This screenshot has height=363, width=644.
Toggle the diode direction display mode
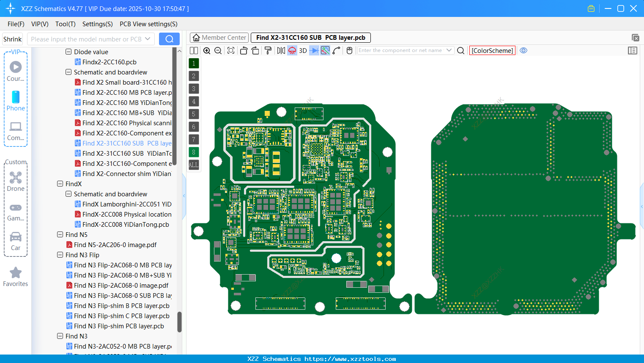[x=314, y=50]
